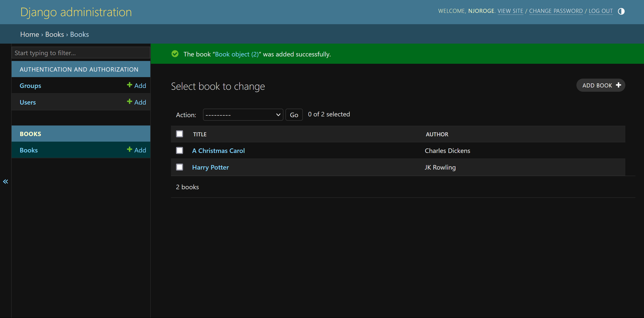Click the green plus icon next to Groups
This screenshot has height=318, width=644.
click(129, 85)
